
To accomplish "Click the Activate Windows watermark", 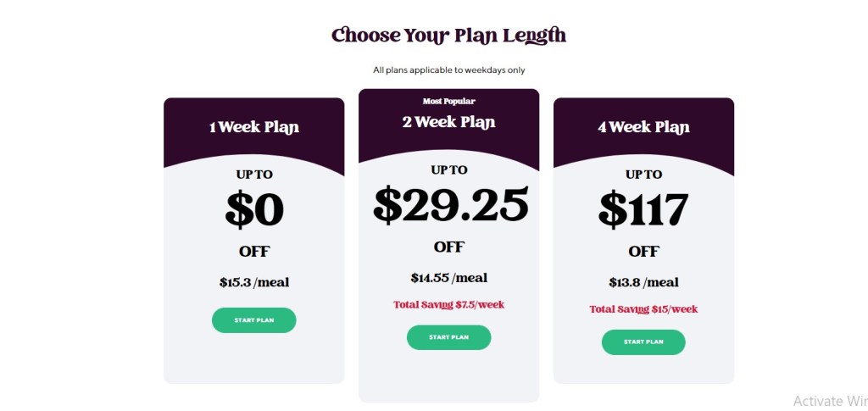I will 830,400.
